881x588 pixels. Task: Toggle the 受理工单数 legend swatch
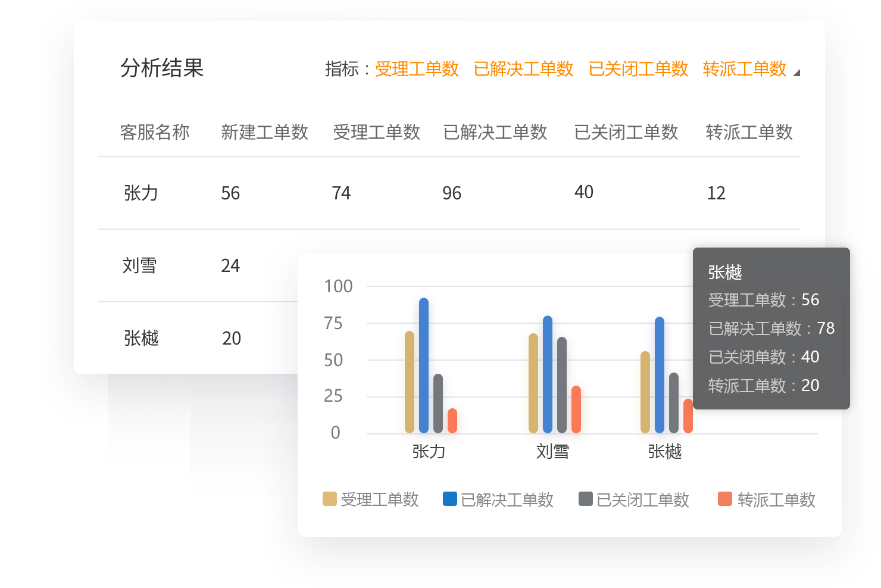(330, 499)
